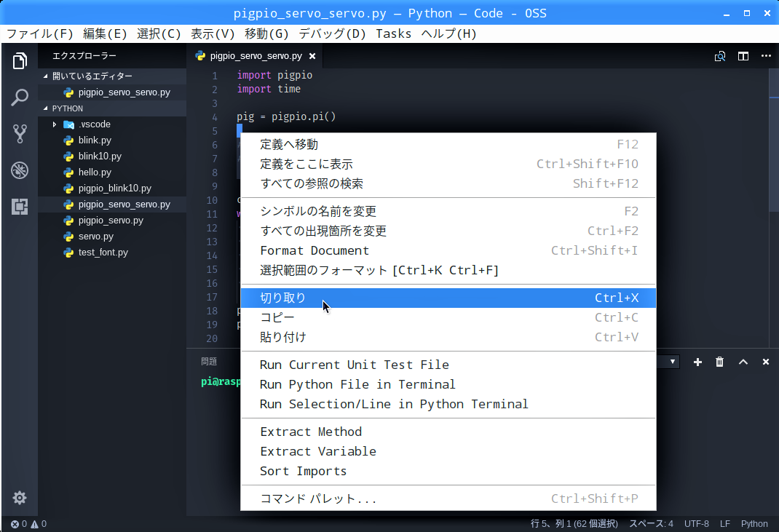
Task: Close the pigpio_servo_servo.py editor tab
Action: 312,56
